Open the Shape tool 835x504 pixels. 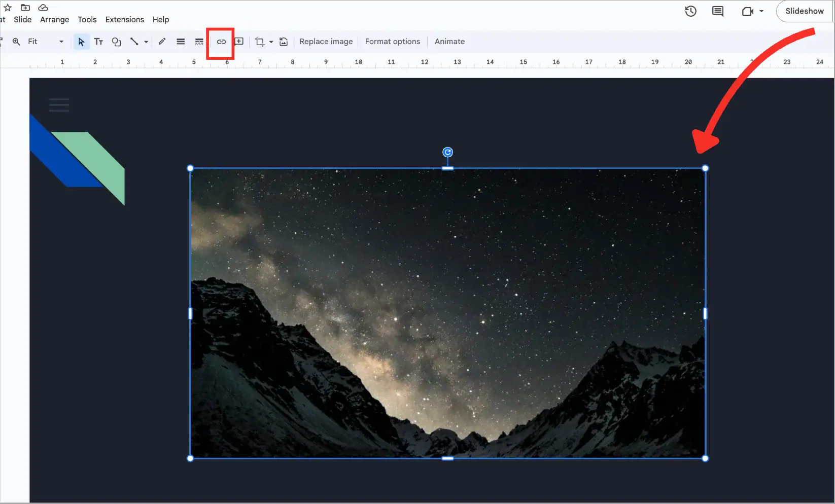(x=116, y=42)
